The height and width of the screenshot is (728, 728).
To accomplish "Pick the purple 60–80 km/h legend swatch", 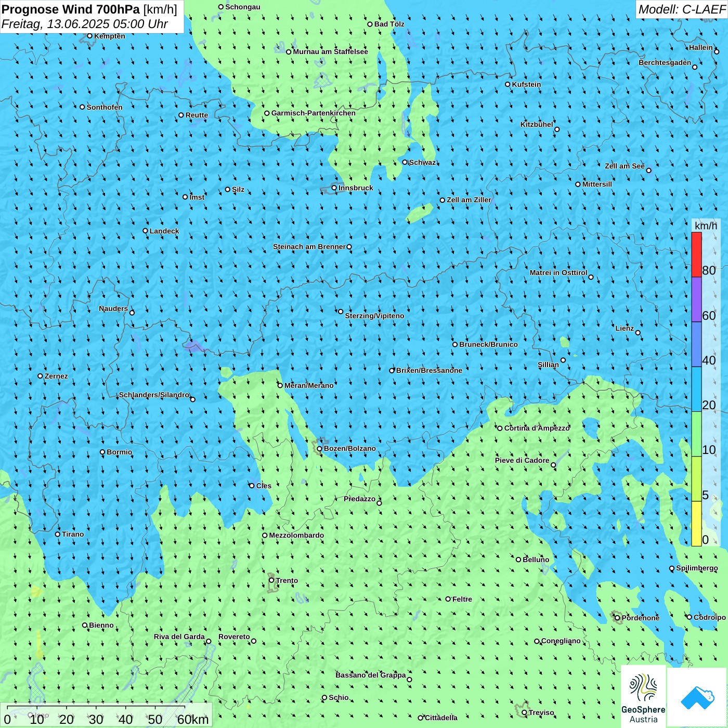I will coord(696,300).
